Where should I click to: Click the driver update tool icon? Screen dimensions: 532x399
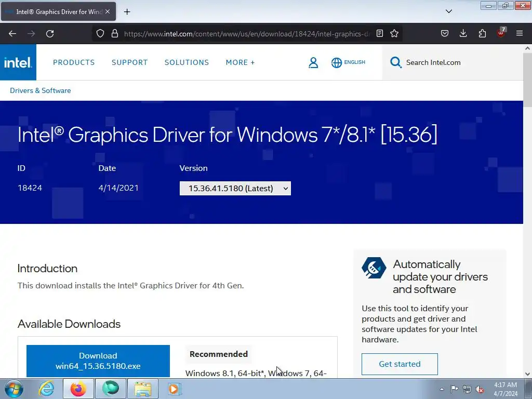[374, 268]
